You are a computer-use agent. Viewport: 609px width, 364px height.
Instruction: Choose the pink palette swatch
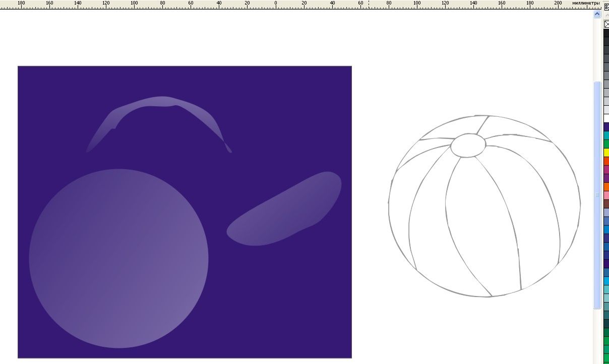[606, 195]
